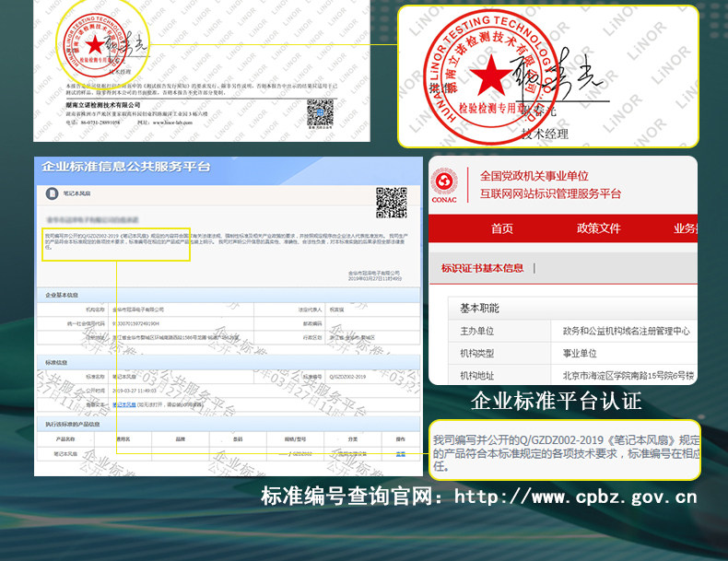The height and width of the screenshot is (561, 728).
Task: Click the 企业标准信息公共服务平台 page title
Action: pos(126,167)
